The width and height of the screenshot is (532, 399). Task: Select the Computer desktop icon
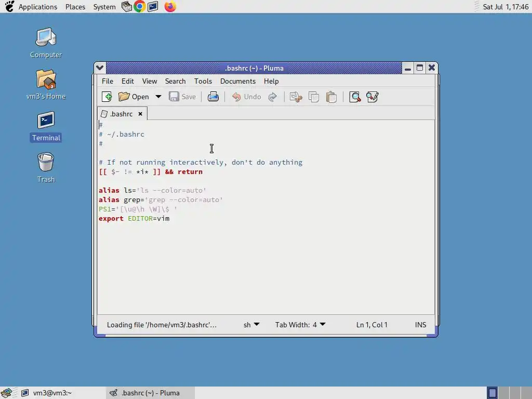(46, 43)
